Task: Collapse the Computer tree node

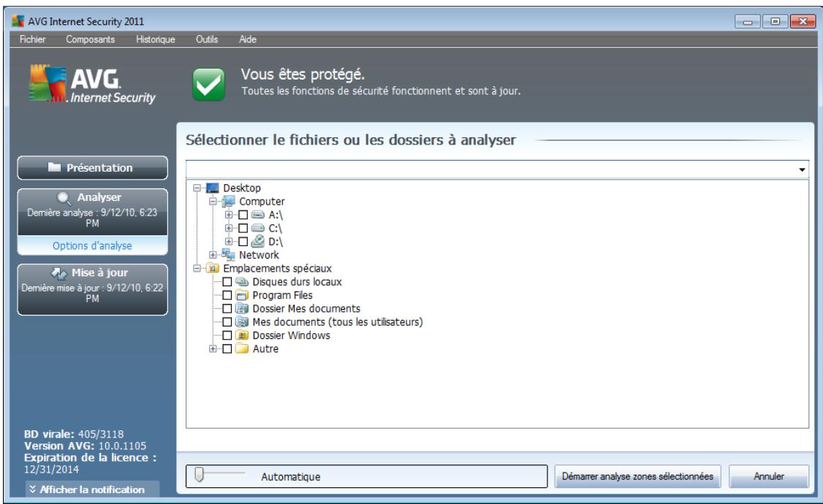Action: [213, 202]
